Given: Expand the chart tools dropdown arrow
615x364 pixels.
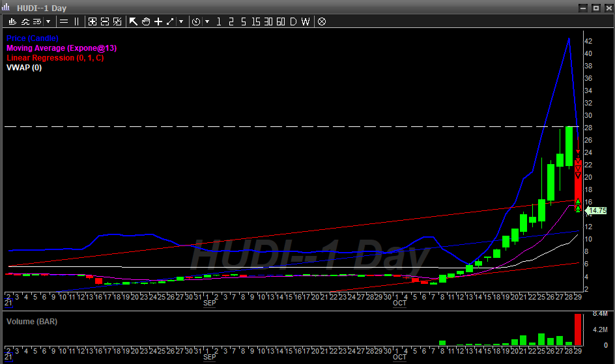Looking at the screenshot, I should 48,21.
